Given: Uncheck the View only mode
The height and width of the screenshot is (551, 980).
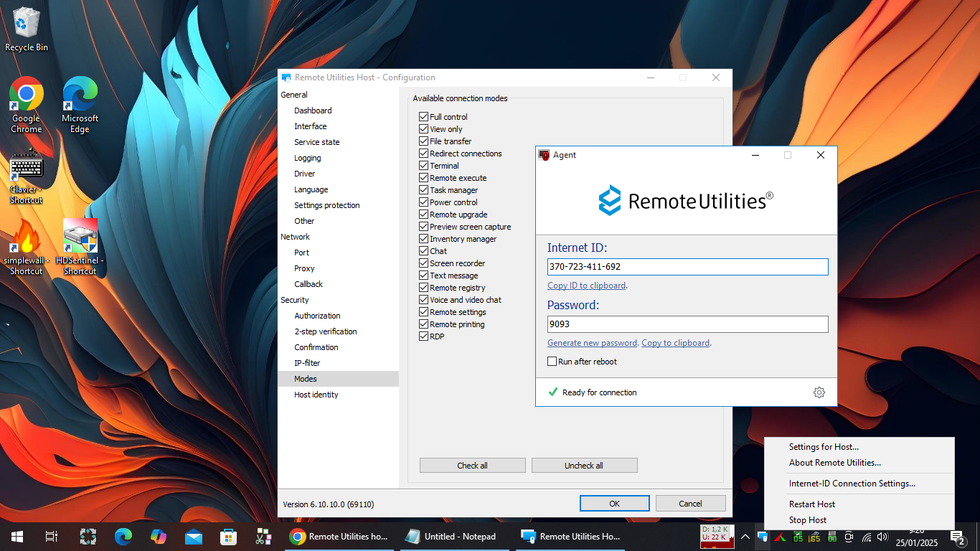Looking at the screenshot, I should click(x=424, y=129).
